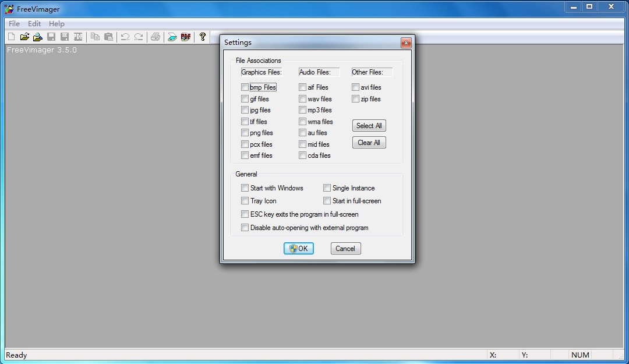Close the Settings dialog with X

[406, 43]
